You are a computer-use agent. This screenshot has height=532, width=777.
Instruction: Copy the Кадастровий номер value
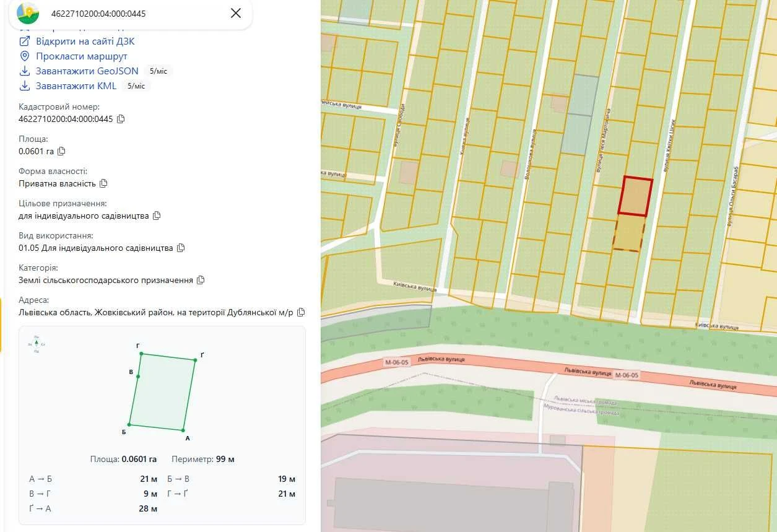[121, 119]
